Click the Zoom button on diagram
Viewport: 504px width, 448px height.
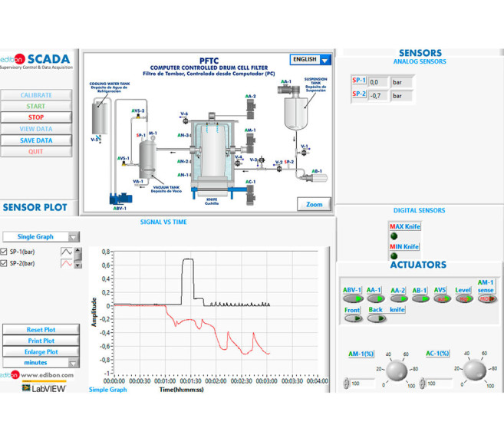point(315,204)
